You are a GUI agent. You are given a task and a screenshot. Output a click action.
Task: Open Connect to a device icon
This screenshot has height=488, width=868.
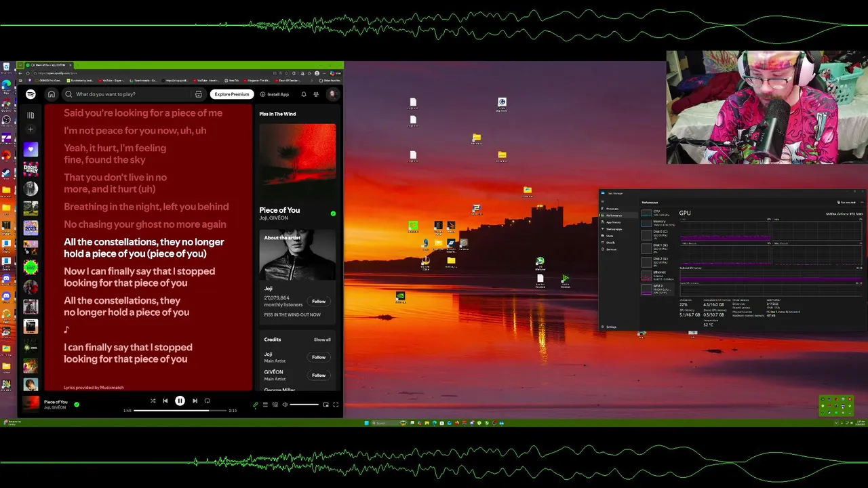275,405
